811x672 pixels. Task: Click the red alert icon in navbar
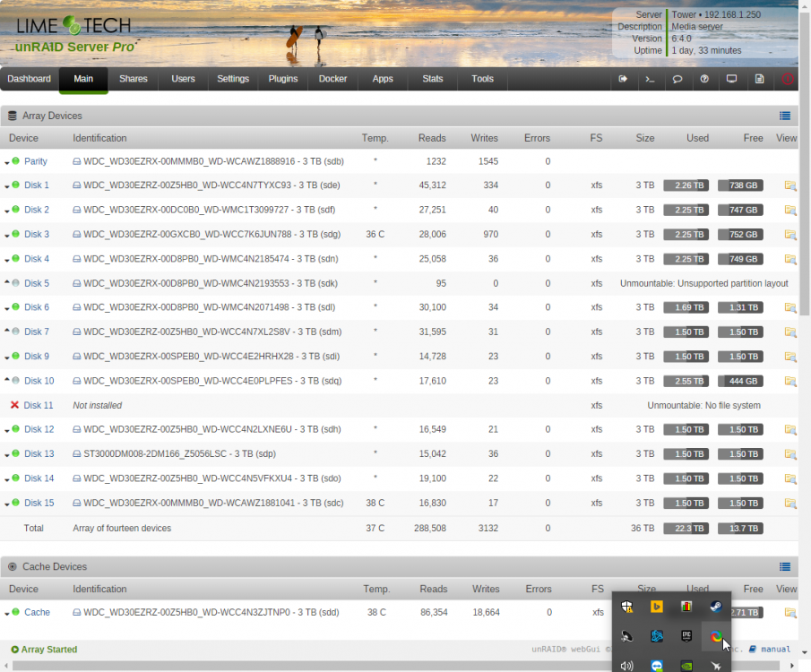[788, 79]
